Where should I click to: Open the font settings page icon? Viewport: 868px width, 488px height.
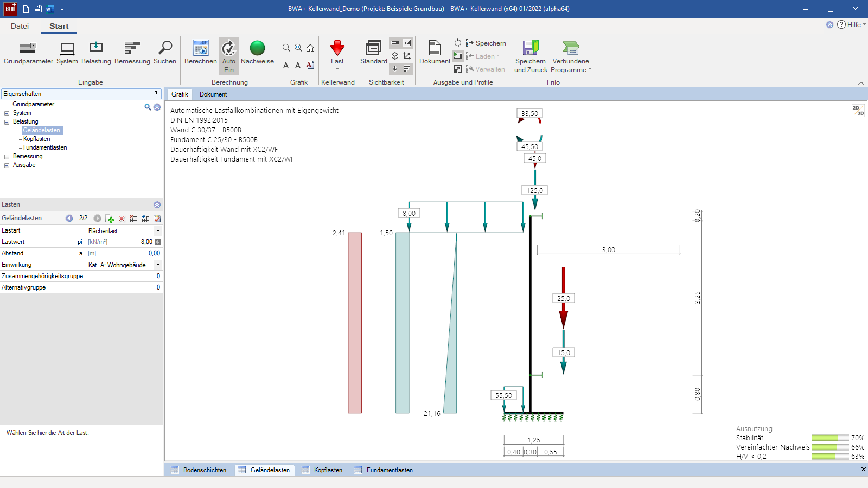(310, 65)
